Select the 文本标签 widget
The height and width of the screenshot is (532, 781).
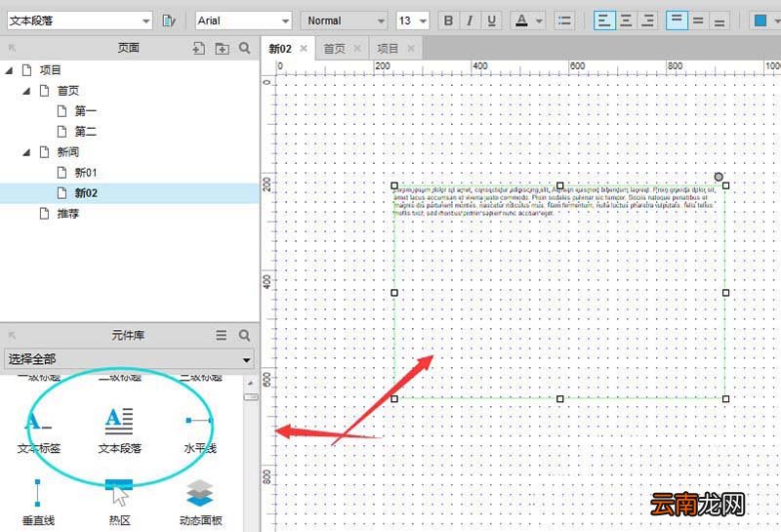tap(39, 430)
